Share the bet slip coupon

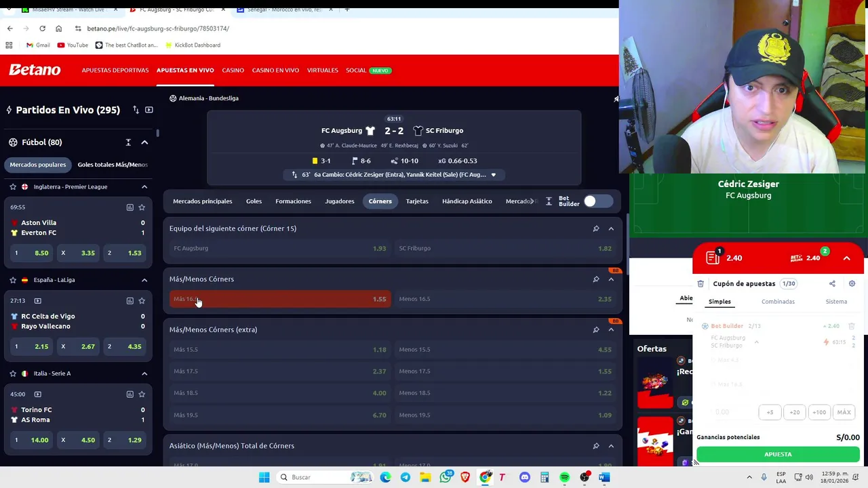[832, 284]
